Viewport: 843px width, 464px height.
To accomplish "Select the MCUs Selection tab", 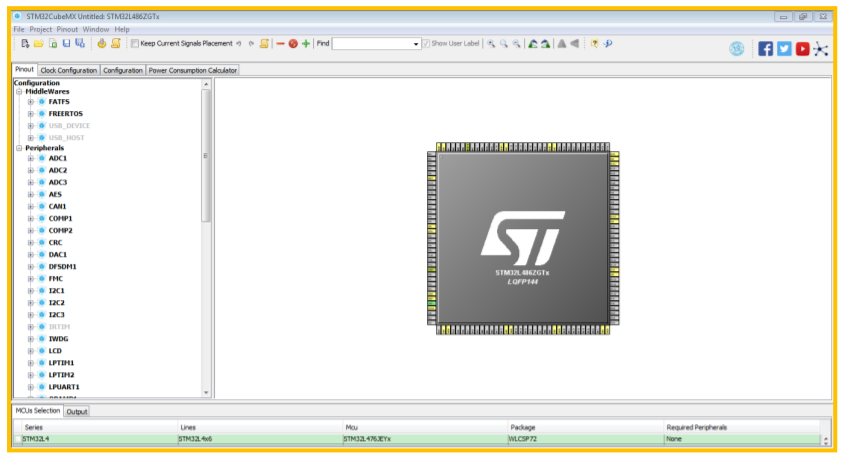I will point(38,411).
